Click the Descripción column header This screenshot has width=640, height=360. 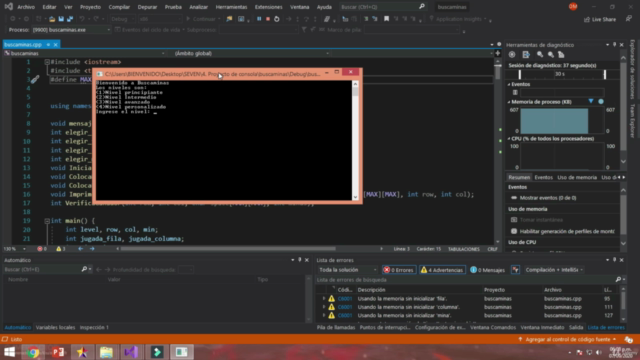(x=371, y=290)
